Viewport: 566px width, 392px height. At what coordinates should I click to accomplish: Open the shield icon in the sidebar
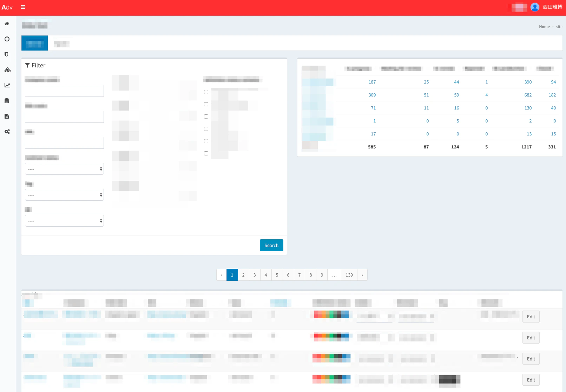point(6,54)
